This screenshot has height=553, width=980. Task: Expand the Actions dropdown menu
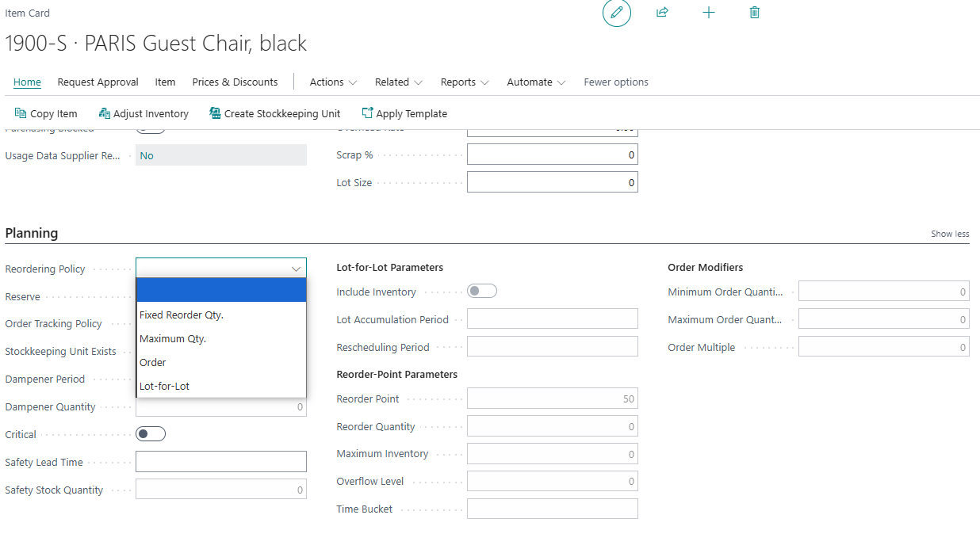tap(333, 82)
